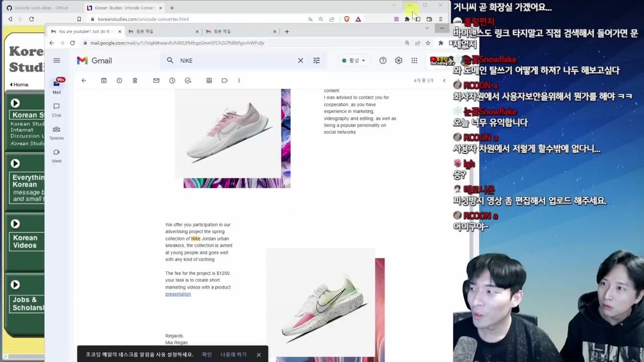This screenshot has width=644, height=362.
Task: Expand the back window tab search chevron
Action: click(x=394, y=5)
